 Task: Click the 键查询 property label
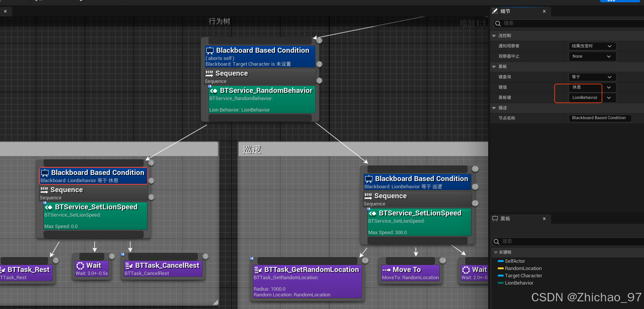click(x=505, y=77)
